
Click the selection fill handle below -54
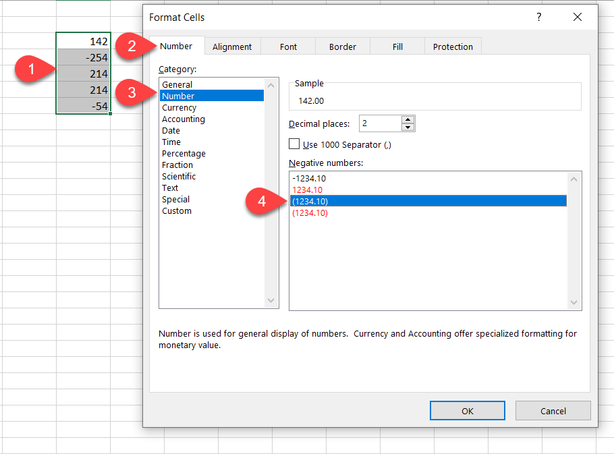tap(110, 114)
